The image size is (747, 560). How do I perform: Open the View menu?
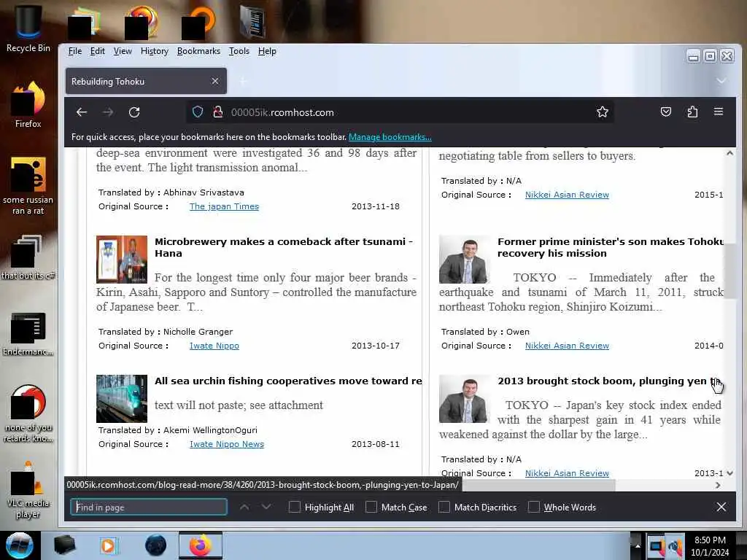(x=123, y=51)
